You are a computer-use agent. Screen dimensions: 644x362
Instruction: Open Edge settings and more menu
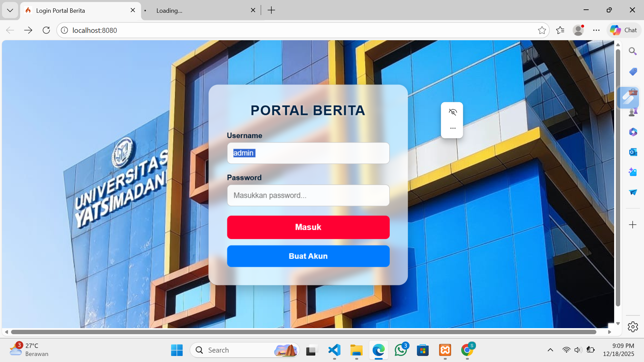pos(596,30)
